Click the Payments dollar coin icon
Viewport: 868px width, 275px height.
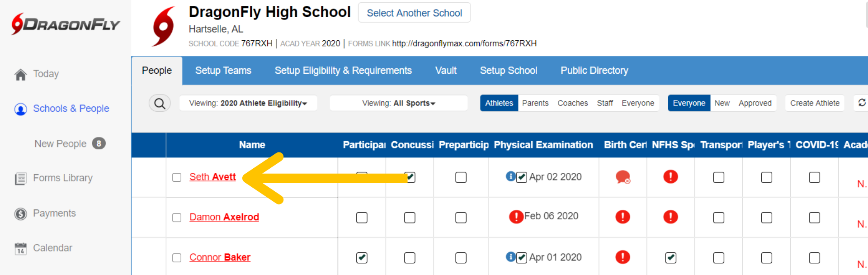pyautogui.click(x=20, y=213)
